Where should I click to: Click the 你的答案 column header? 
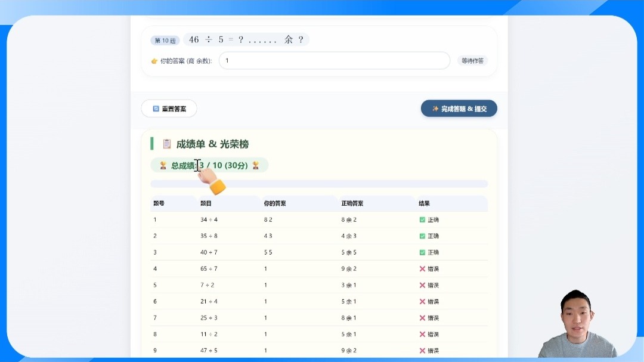pos(275,203)
